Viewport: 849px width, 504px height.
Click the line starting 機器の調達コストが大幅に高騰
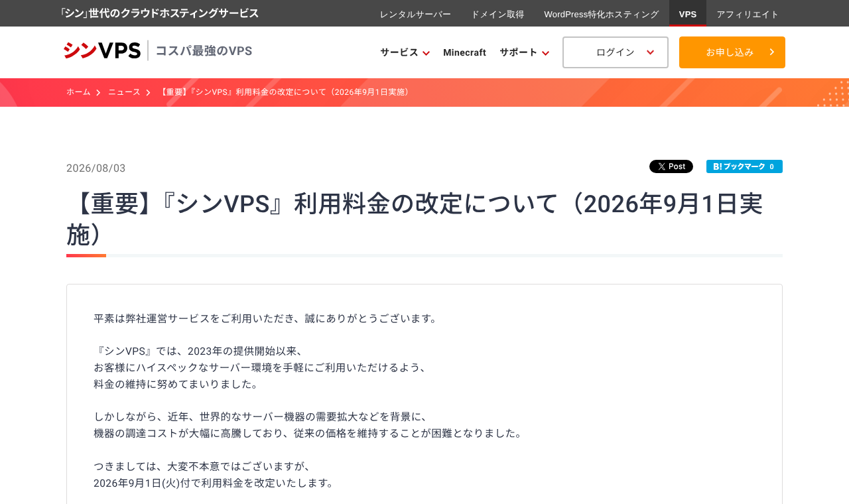tap(310, 433)
